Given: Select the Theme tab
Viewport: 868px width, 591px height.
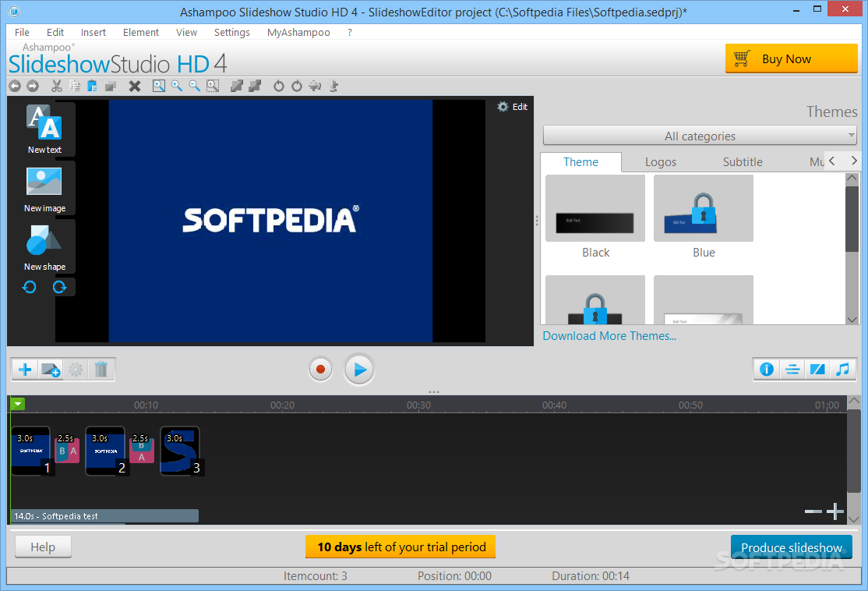Looking at the screenshot, I should (580, 161).
